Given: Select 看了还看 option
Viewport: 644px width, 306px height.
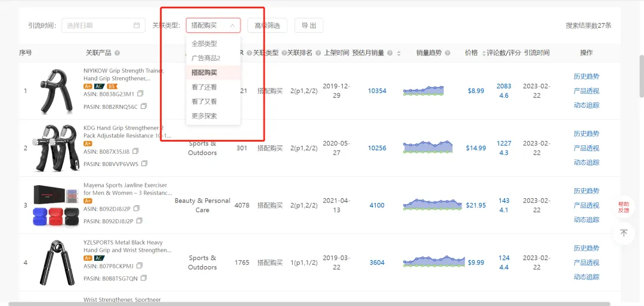Looking at the screenshot, I should tap(213, 87).
